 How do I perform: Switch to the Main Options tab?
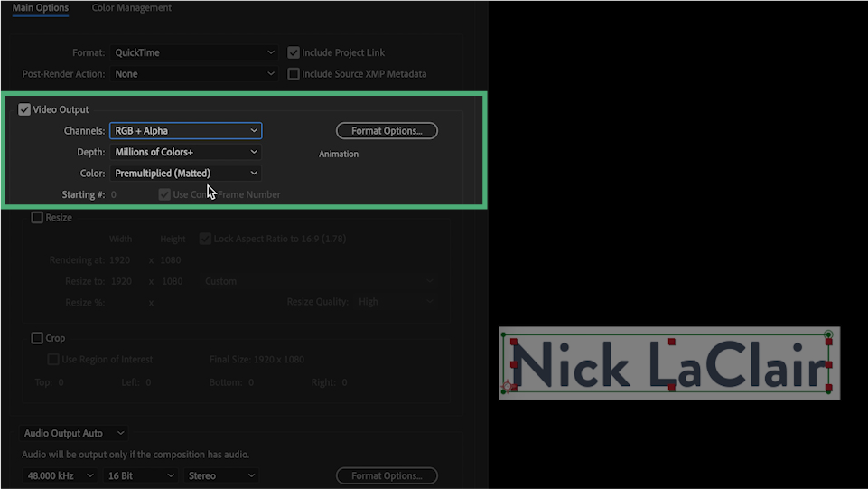(x=40, y=8)
